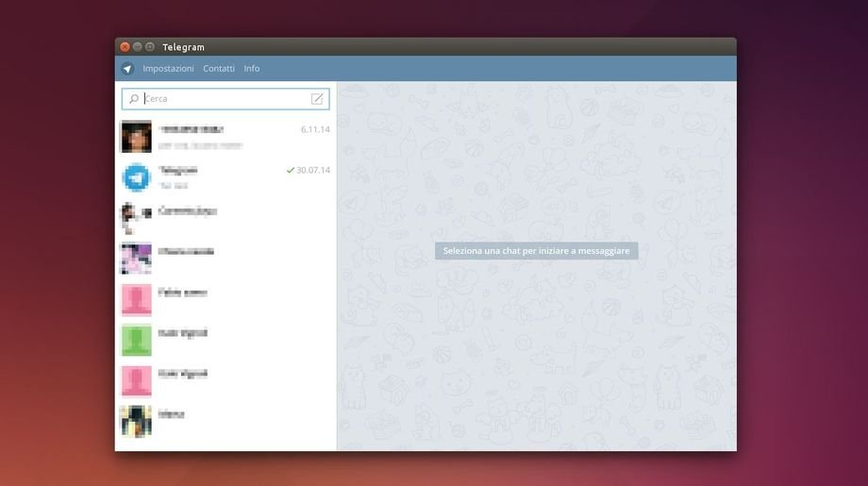Click the magnifying glass search icon
Screen dimensions: 868x486
tap(134, 98)
